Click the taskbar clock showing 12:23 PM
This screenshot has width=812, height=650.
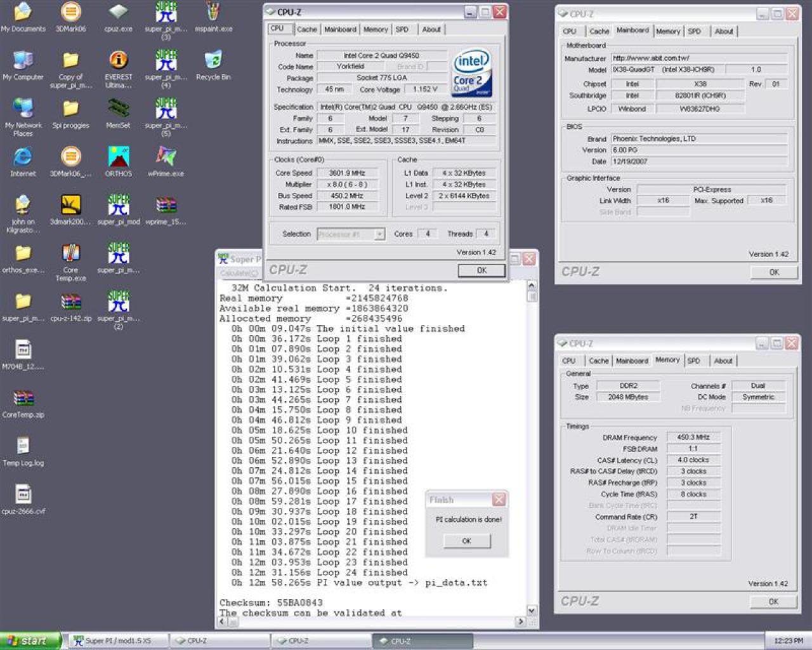(789, 641)
